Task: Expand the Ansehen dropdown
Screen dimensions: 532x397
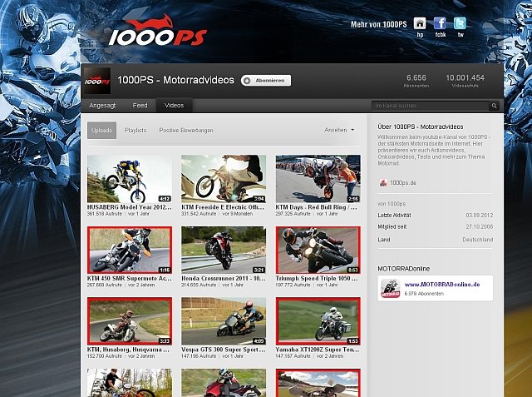Action: 339,130
